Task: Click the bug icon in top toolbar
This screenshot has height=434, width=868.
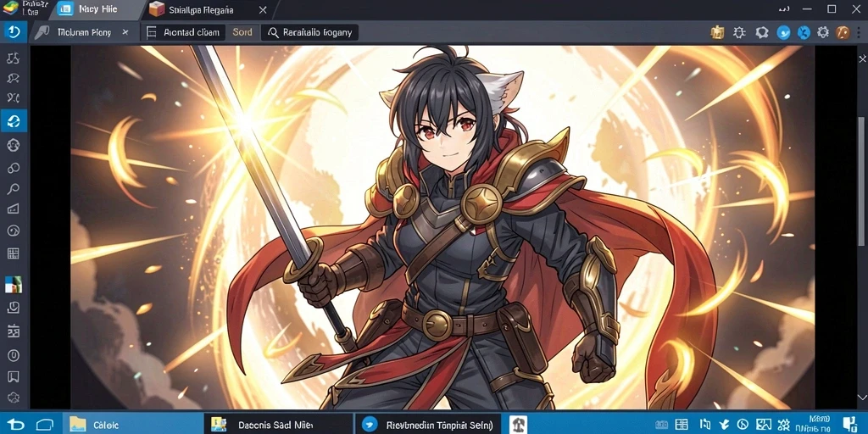Action: tap(739, 32)
